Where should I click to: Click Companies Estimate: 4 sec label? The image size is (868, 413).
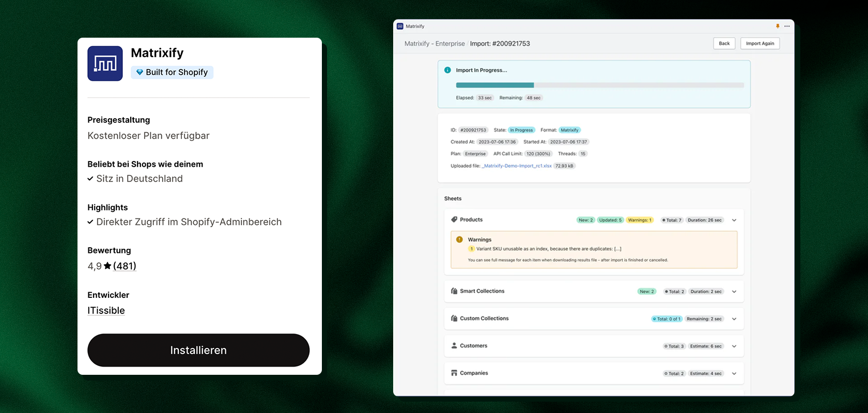point(706,374)
